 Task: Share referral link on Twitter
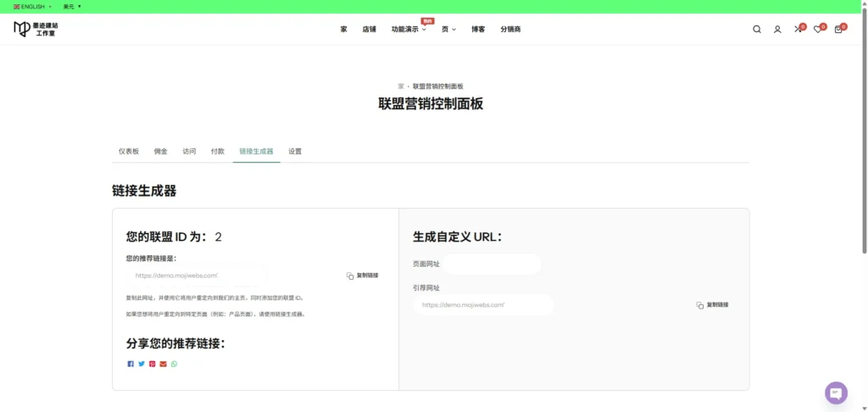142,364
